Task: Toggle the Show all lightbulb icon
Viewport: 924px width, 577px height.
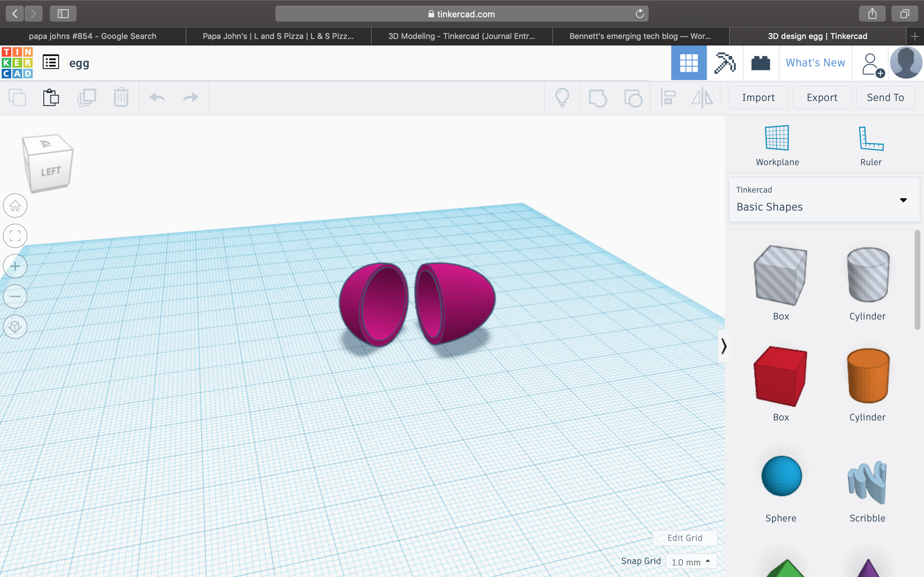Action: 562,98
